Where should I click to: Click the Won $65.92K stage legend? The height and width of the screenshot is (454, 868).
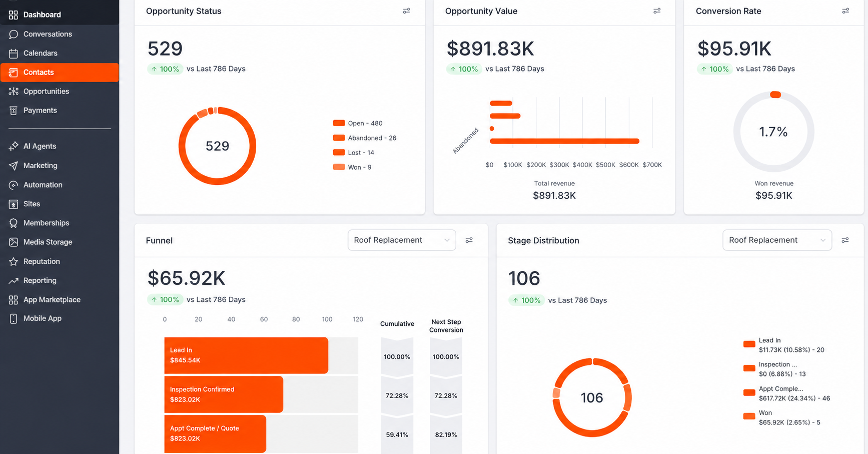pos(782,417)
